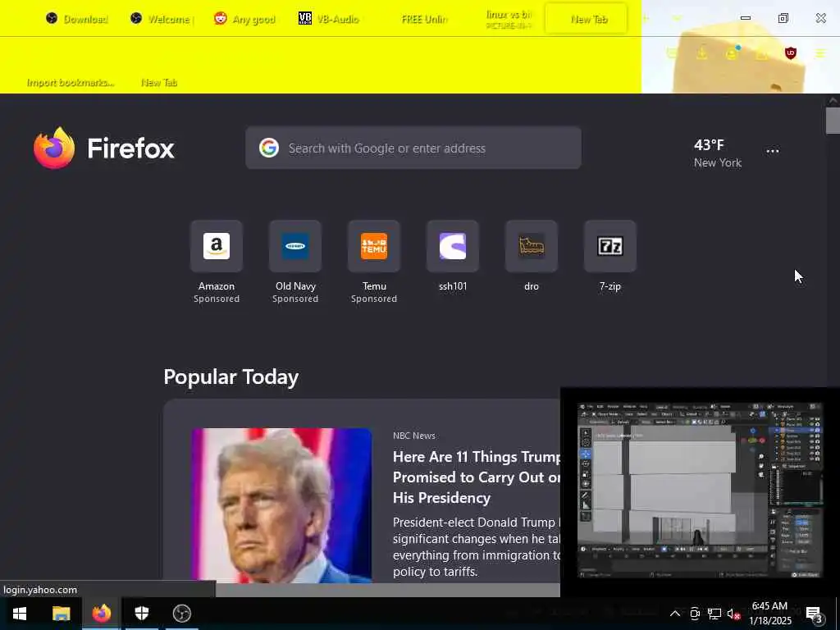
Task: Click the picture-in-picture Blender video window
Action: coord(700,491)
